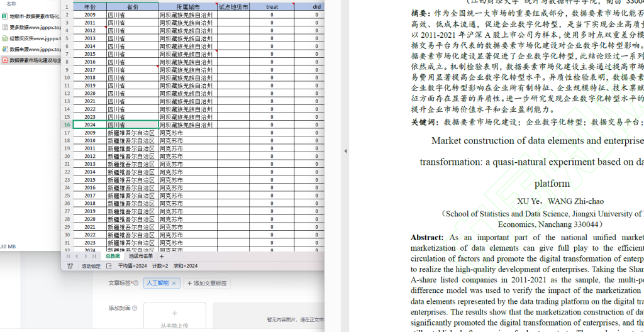
Task: Click 关键词 line in the PDF
Action: coord(528,122)
